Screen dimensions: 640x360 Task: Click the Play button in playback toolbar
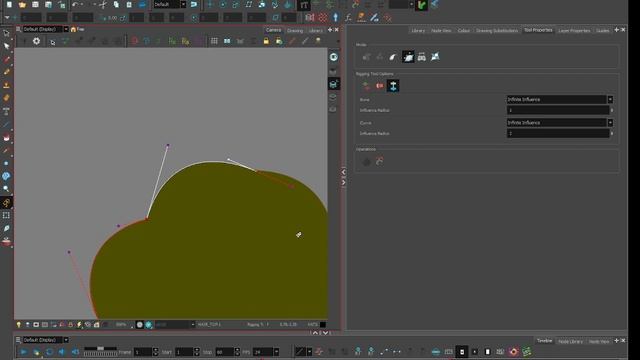[23, 351]
